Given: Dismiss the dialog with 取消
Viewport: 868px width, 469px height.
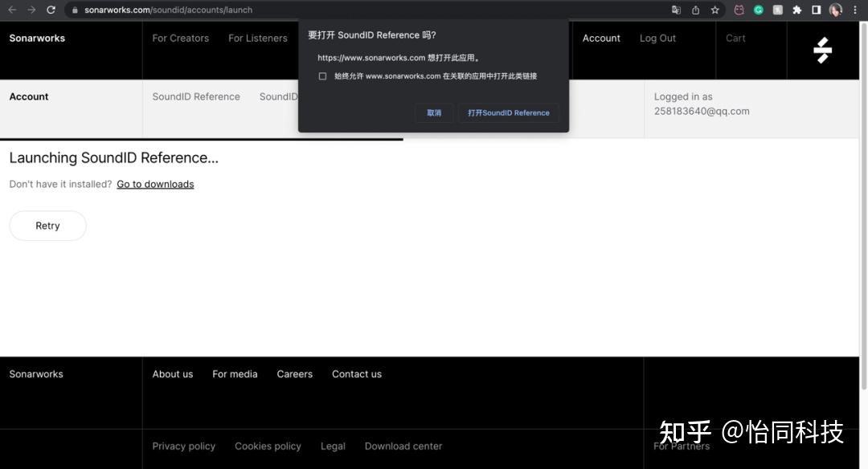Looking at the screenshot, I should pos(434,112).
